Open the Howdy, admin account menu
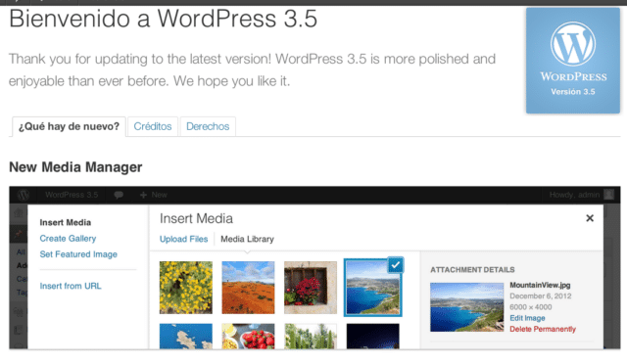The height and width of the screenshot is (364, 627). pyautogui.click(x=574, y=195)
